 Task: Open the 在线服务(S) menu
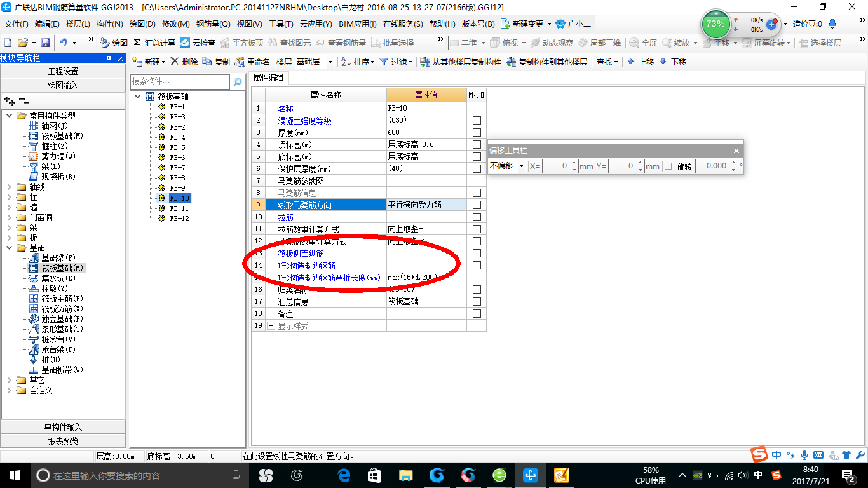pos(403,24)
